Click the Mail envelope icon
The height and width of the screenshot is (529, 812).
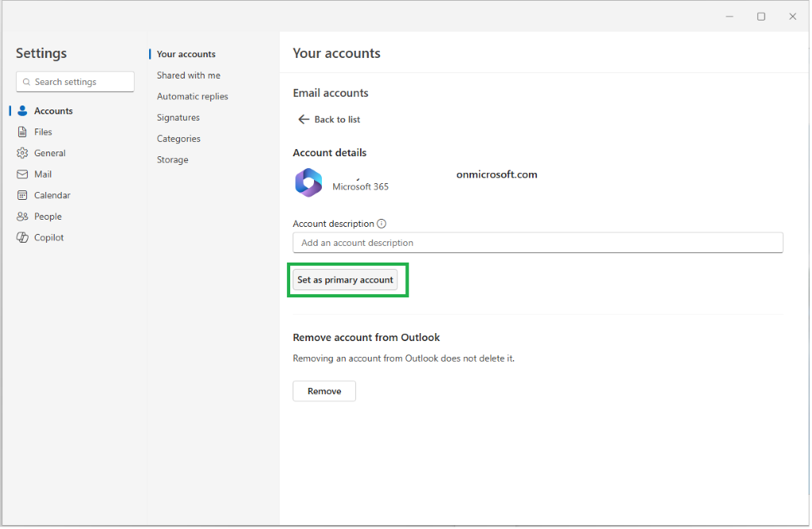click(22, 174)
